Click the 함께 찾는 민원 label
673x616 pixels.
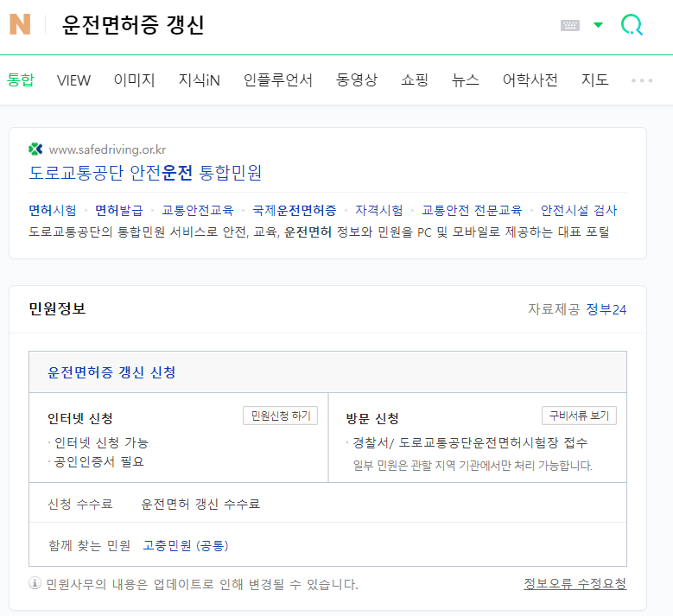pyautogui.click(x=89, y=546)
